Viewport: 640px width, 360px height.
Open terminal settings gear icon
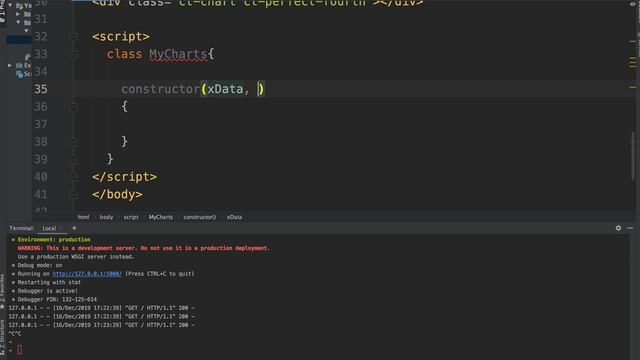[x=618, y=228]
